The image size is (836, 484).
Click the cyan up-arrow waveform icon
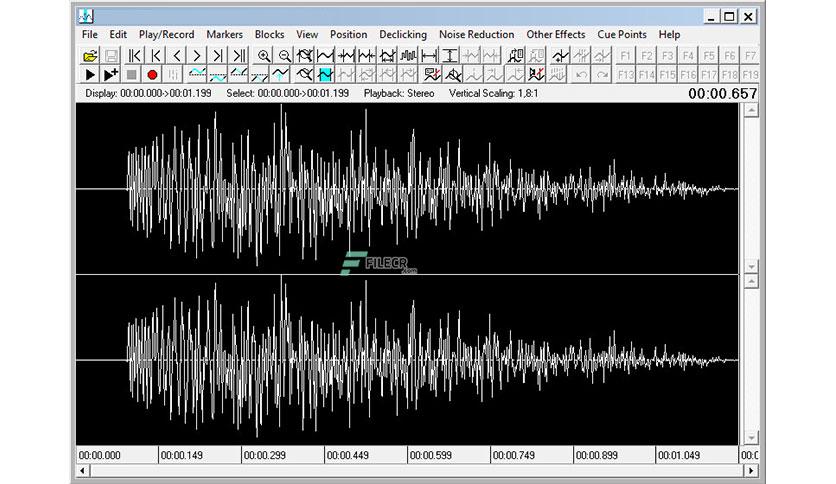click(x=280, y=75)
